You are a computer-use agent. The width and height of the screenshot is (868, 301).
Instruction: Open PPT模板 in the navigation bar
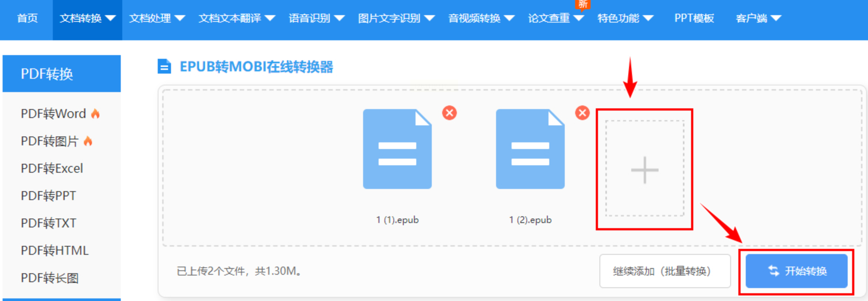(x=694, y=18)
